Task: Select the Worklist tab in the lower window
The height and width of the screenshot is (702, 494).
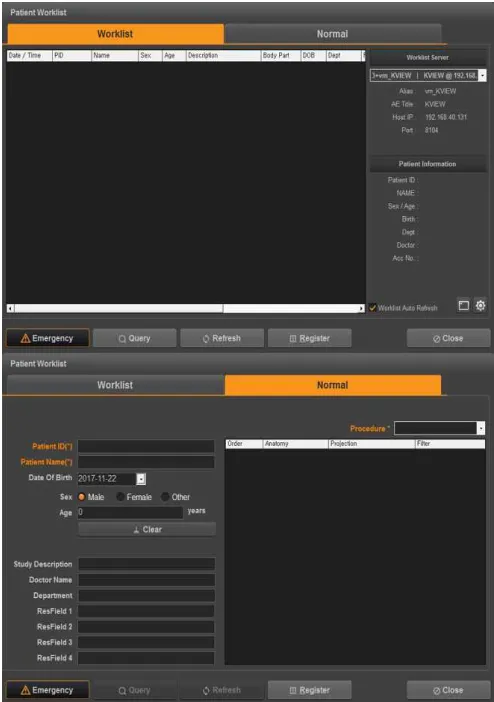Action: point(115,385)
